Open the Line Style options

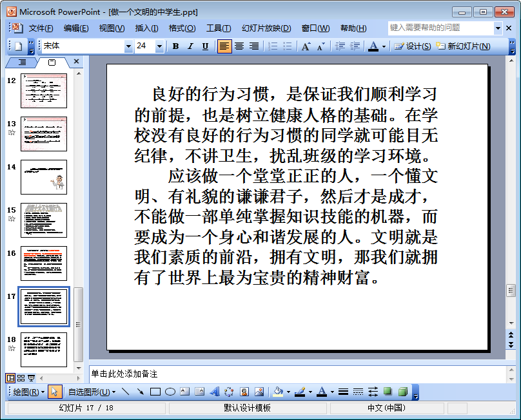coord(343,392)
